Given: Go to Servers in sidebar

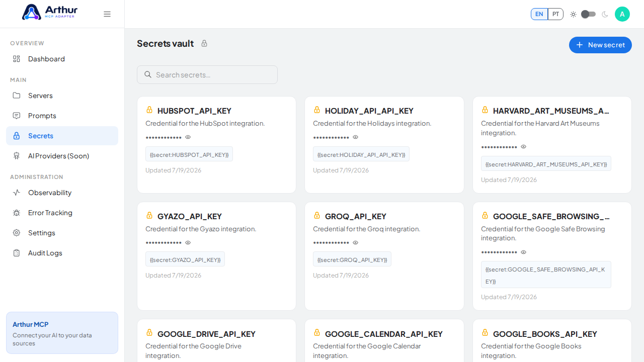Looking at the screenshot, I should [x=62, y=96].
